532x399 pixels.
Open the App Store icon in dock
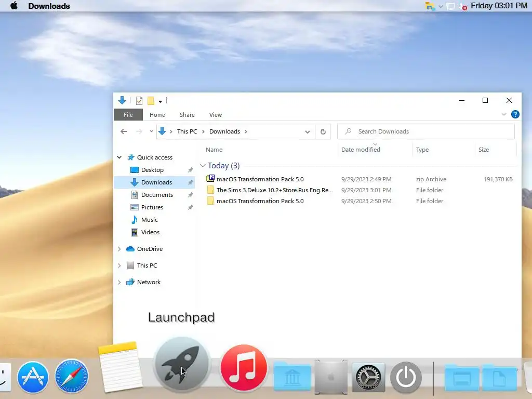pyautogui.click(x=33, y=377)
